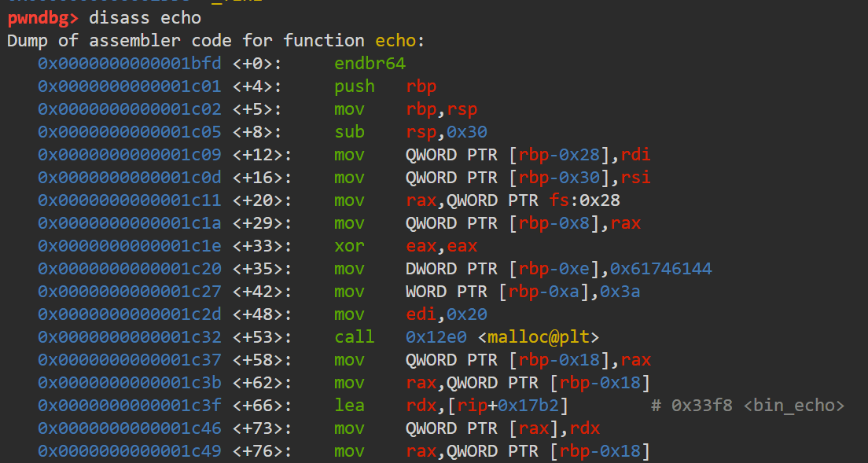Select the 'lea' instruction mnemonic
The height and width of the screenshot is (463, 868).
349,406
